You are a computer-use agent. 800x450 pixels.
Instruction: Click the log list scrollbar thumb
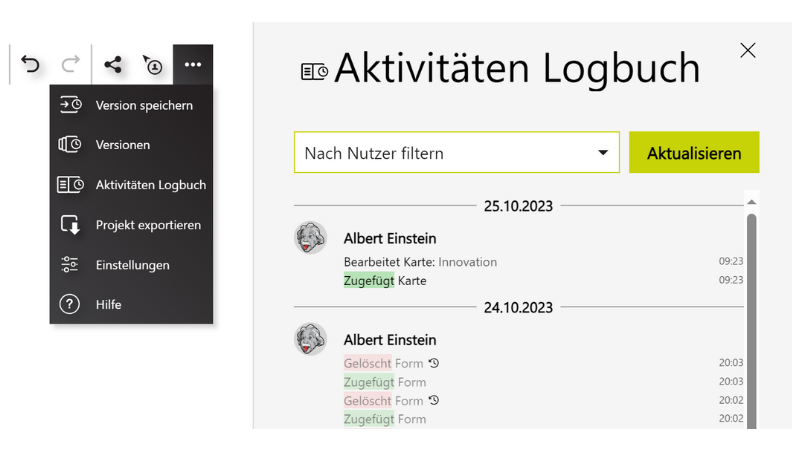click(752, 321)
